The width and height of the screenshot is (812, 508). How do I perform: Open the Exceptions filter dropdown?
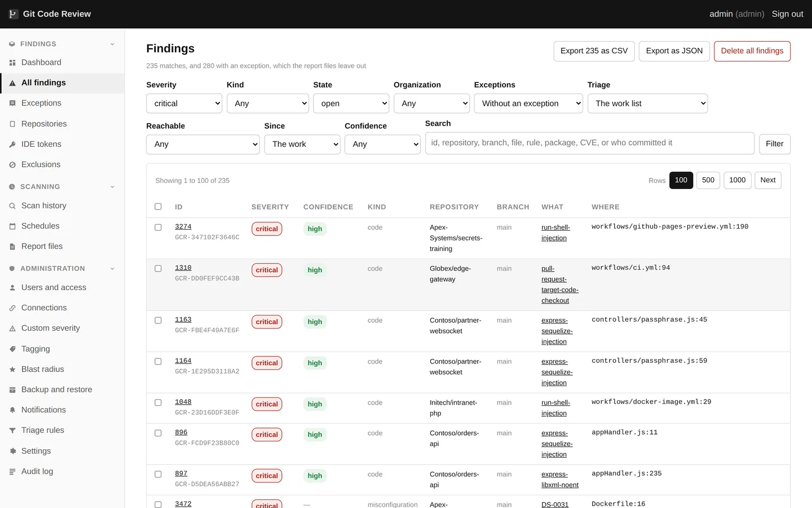coord(528,103)
